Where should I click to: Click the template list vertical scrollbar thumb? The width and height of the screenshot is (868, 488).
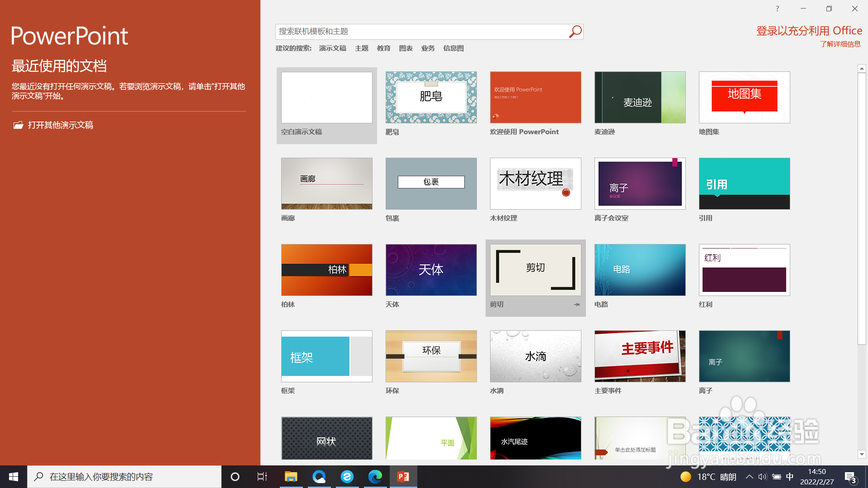click(x=862, y=209)
